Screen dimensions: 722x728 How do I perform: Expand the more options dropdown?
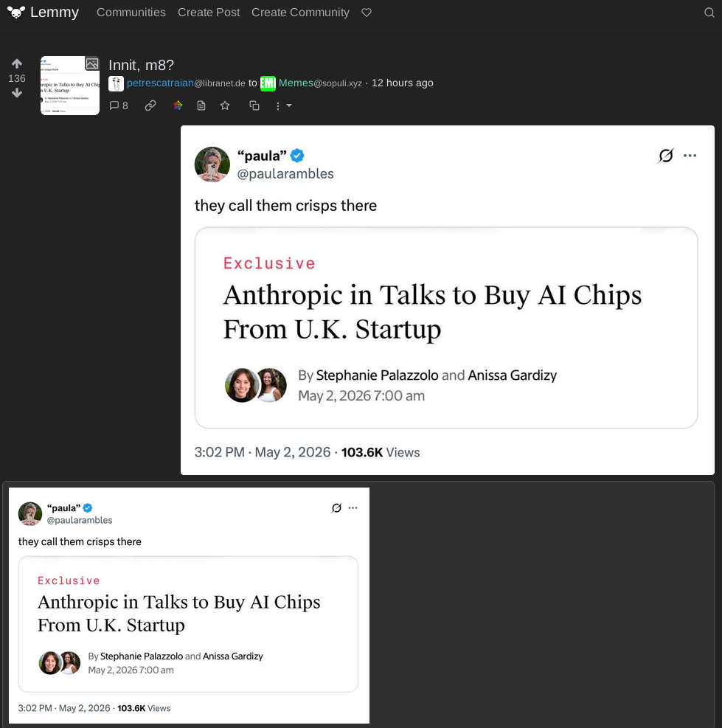click(x=282, y=106)
